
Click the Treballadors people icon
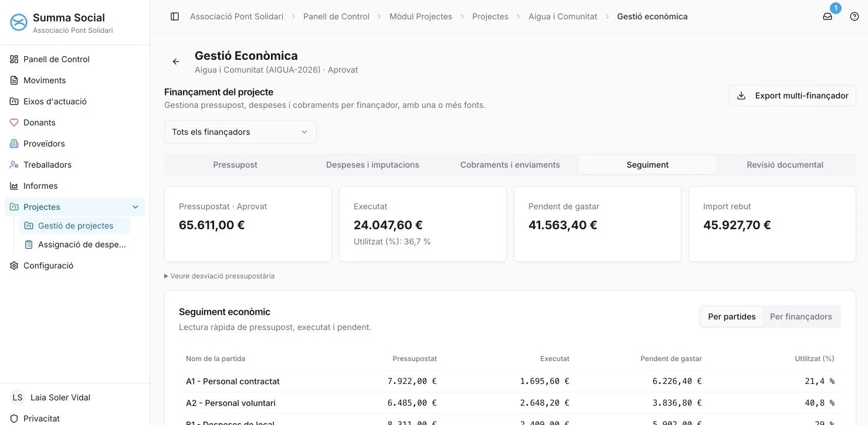coord(14,165)
